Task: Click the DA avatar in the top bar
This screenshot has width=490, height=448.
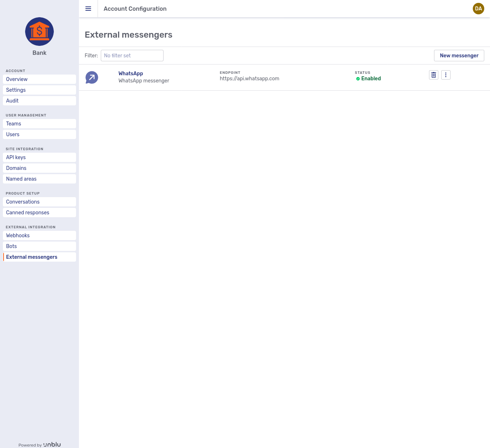Action: (x=478, y=9)
